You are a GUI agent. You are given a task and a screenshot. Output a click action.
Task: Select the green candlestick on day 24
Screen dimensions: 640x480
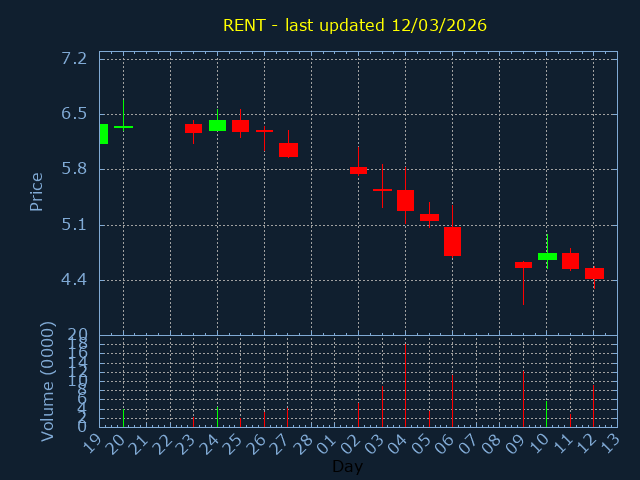217,126
